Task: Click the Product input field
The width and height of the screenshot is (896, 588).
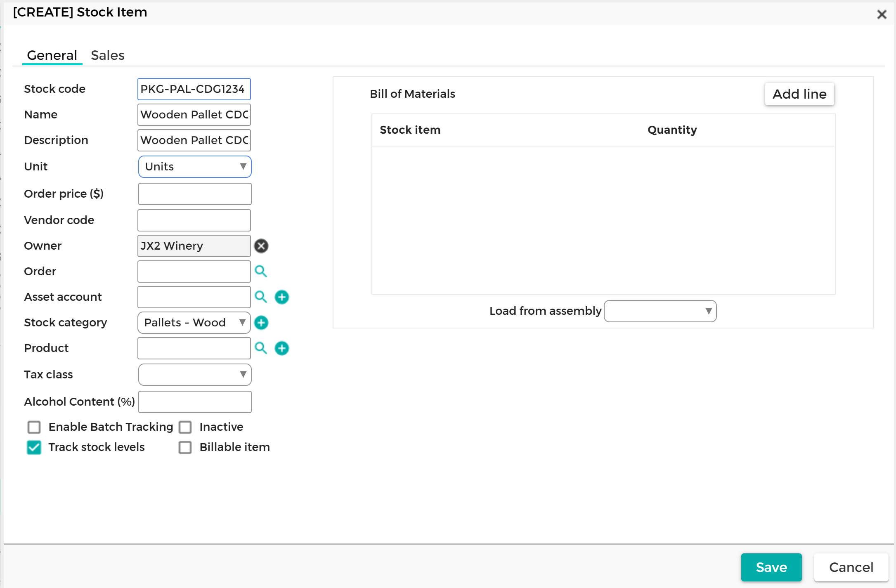Action: coord(194,348)
